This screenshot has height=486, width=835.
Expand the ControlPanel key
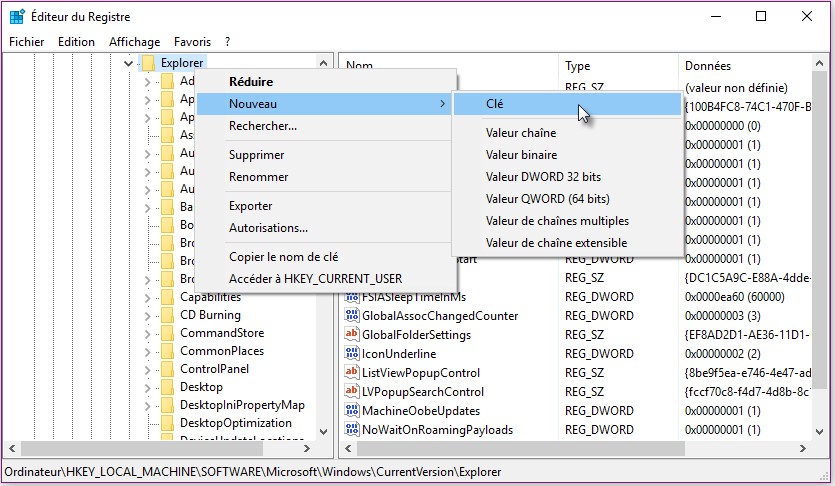tap(147, 369)
